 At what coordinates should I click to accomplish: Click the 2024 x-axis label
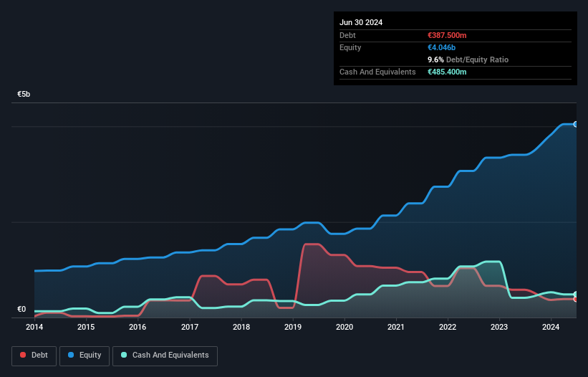551,327
